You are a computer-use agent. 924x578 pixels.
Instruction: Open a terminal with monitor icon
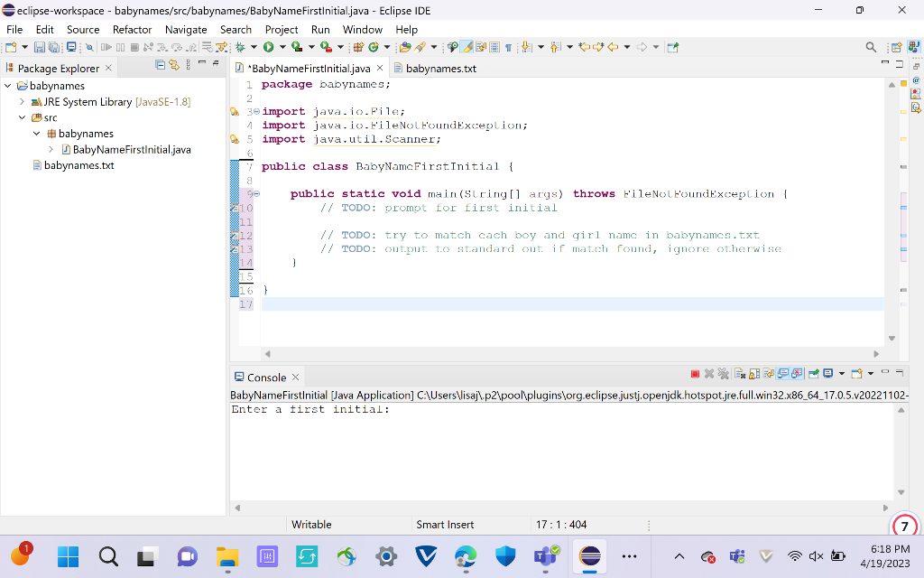click(x=71, y=47)
